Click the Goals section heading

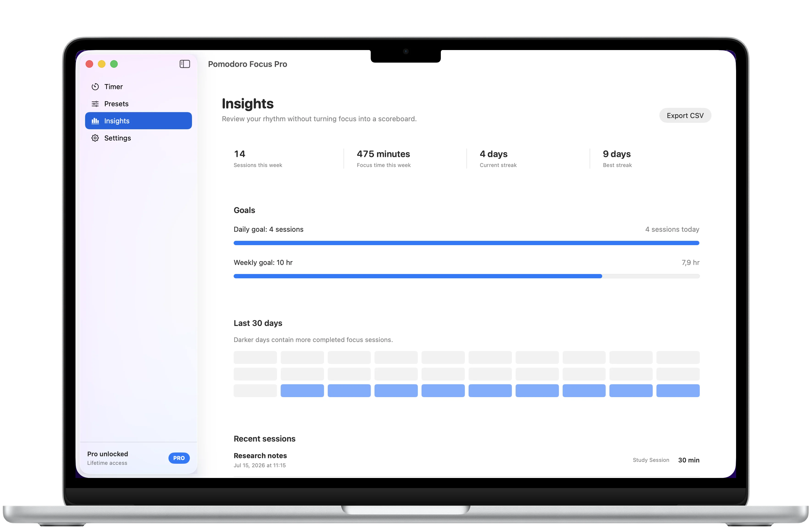click(x=244, y=210)
